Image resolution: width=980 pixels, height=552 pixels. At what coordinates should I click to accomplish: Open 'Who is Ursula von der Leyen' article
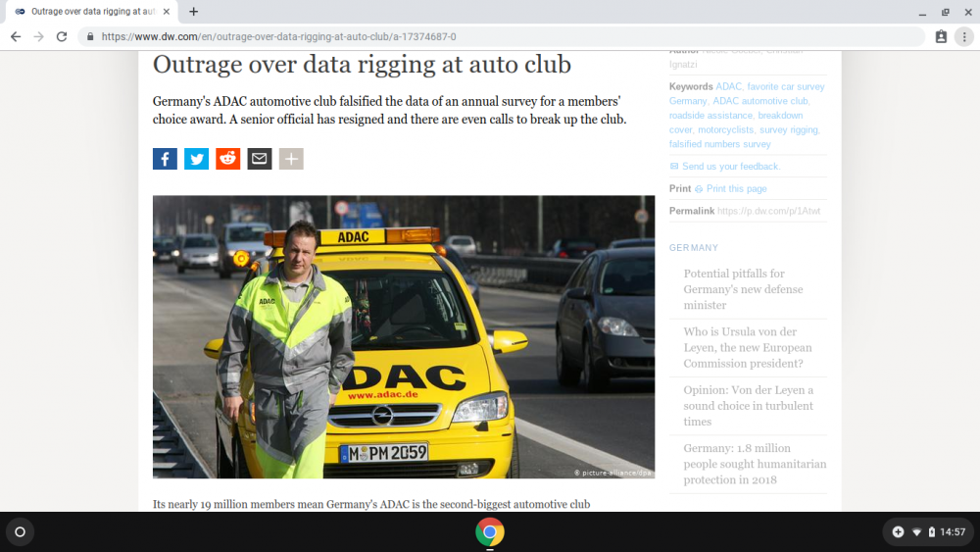click(x=748, y=348)
